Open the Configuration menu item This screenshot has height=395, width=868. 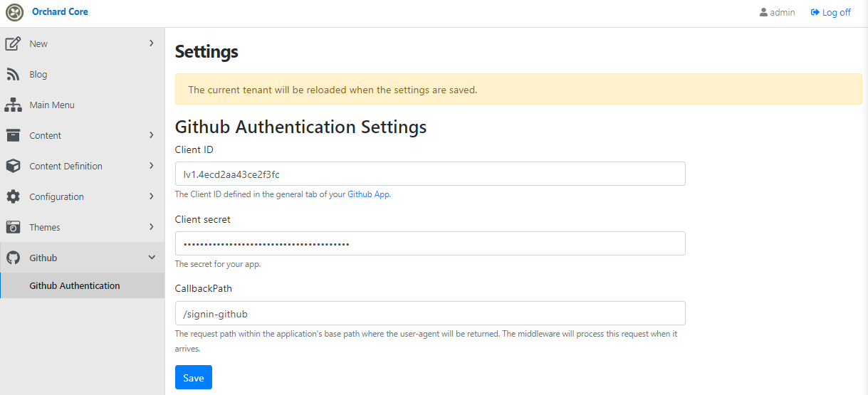(82, 196)
